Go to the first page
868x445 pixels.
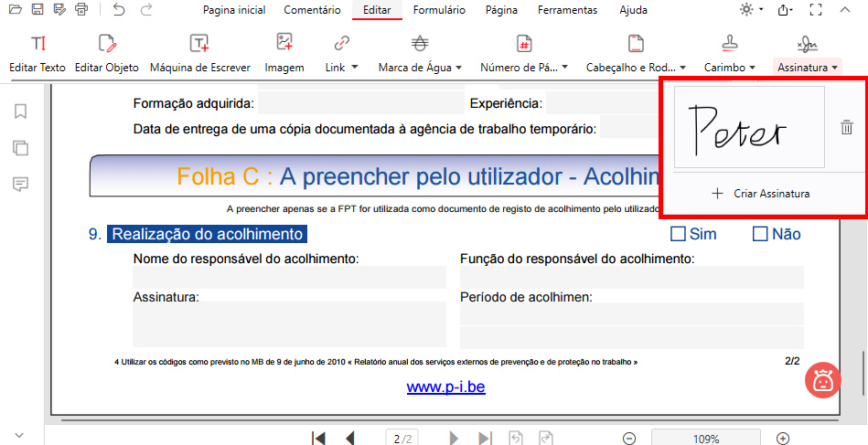coord(319,439)
